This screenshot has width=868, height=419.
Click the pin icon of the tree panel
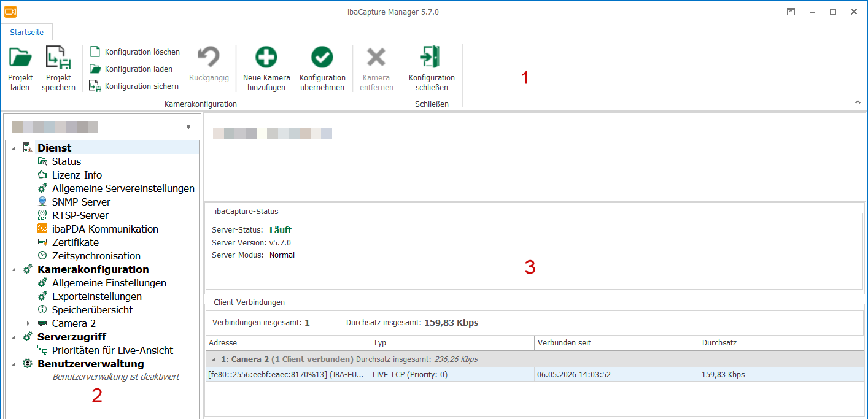188,127
